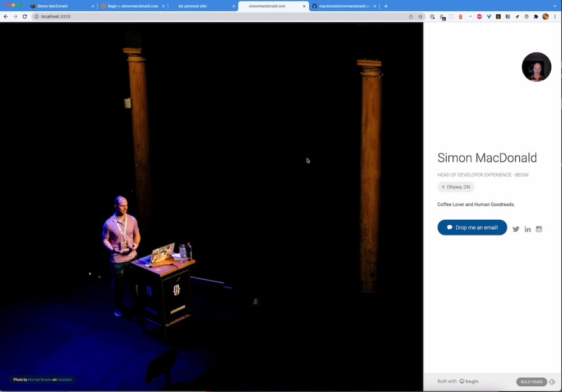Visit the Twitter profile icon

click(516, 229)
